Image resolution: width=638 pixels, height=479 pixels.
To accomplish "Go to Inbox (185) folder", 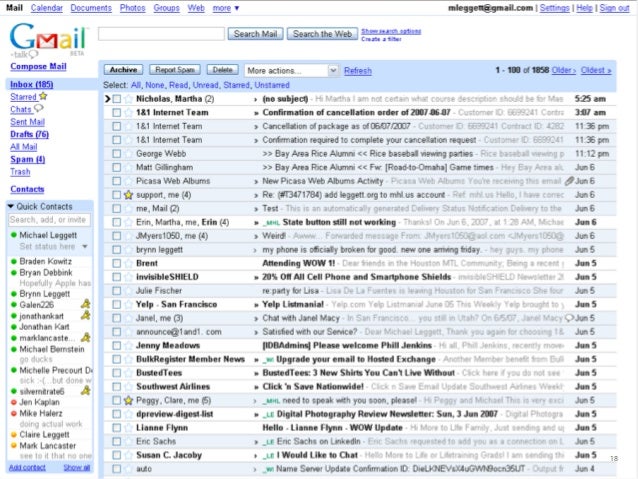I will (x=32, y=84).
